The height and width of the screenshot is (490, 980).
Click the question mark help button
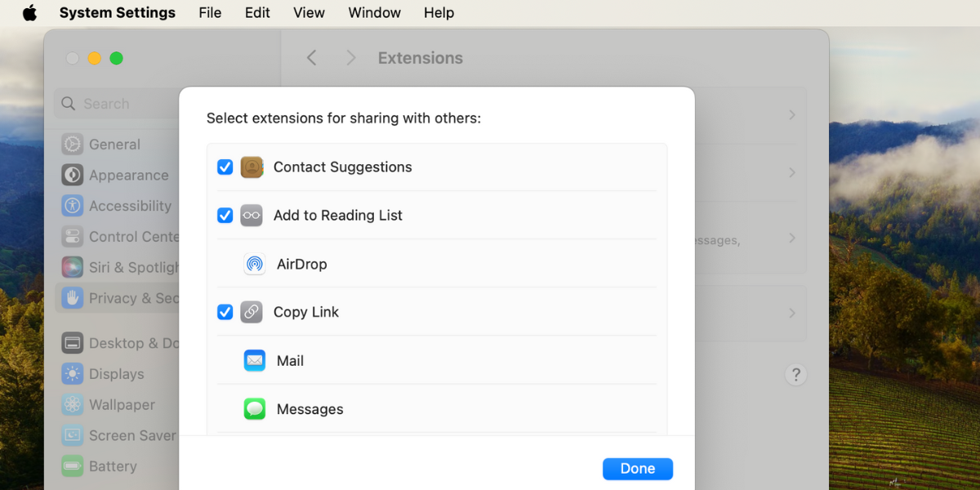point(795,375)
